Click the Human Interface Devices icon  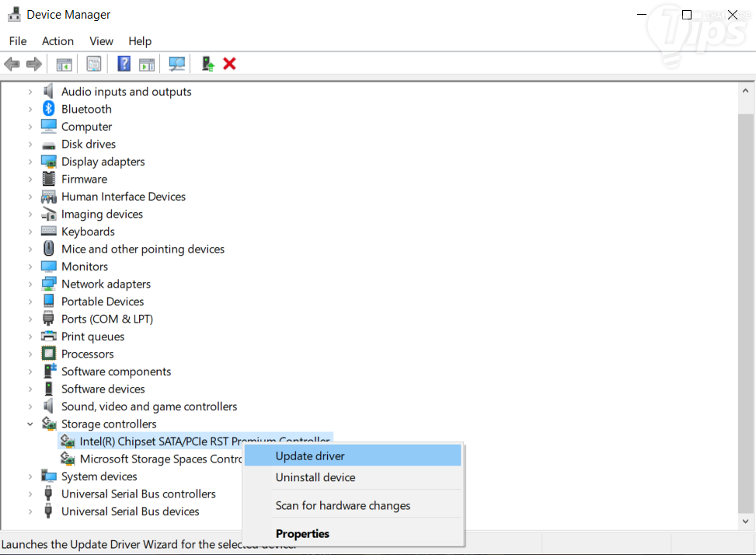(x=49, y=196)
